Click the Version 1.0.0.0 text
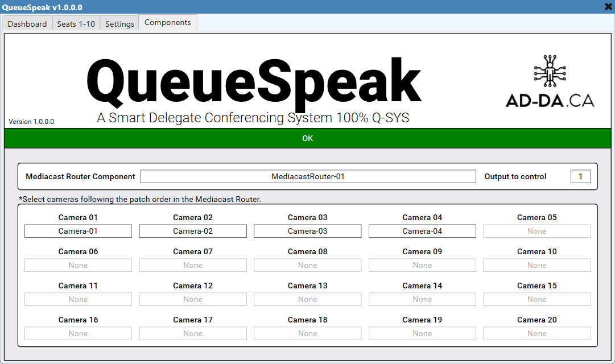Screen dimensions: 615x364 click(31, 122)
